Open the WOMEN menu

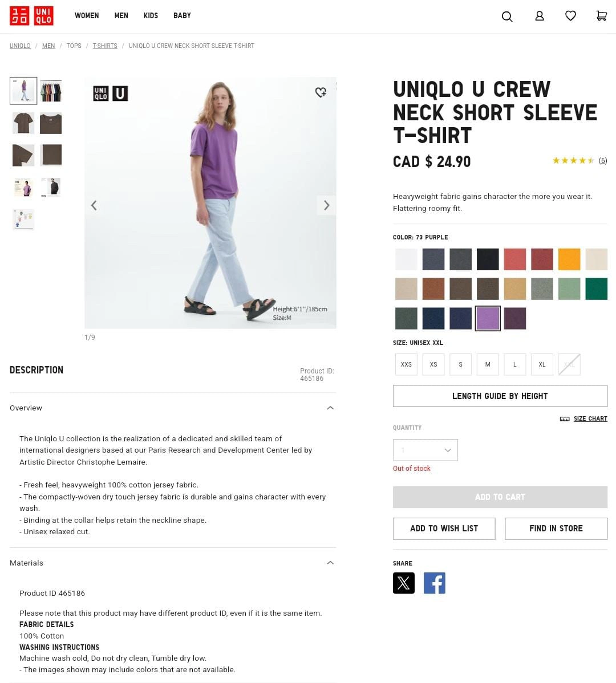coord(87,16)
